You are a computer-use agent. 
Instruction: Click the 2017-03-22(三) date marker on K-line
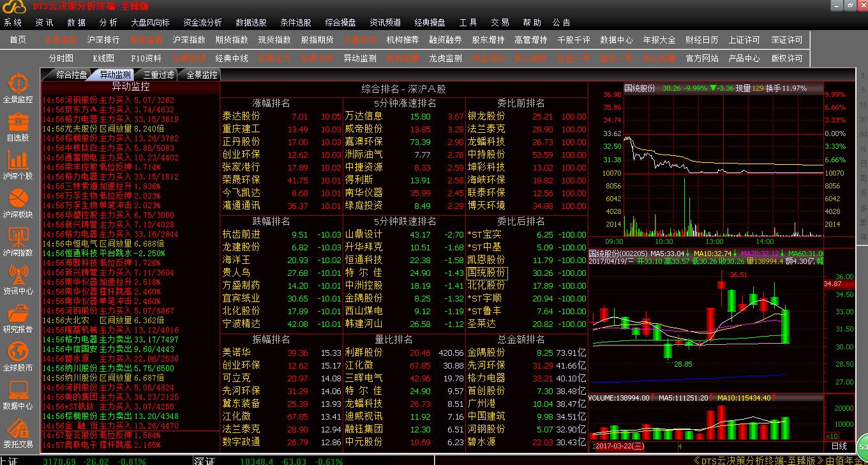(620, 446)
